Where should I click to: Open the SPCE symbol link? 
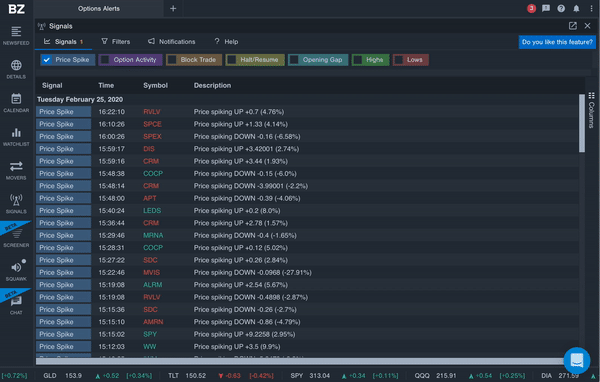[152, 124]
